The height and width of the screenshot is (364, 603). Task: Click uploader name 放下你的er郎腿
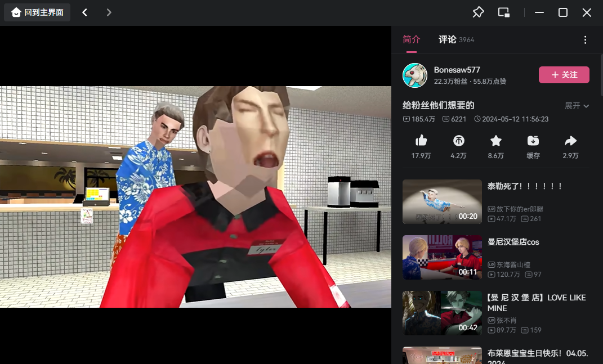(x=520, y=209)
